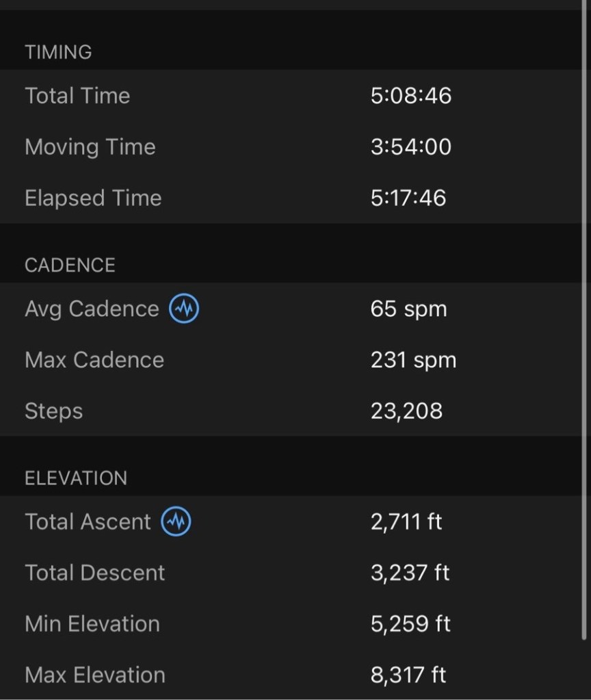This screenshot has width=591, height=700.
Task: Tap the 8,317 ft max elevation value
Action: click(408, 675)
